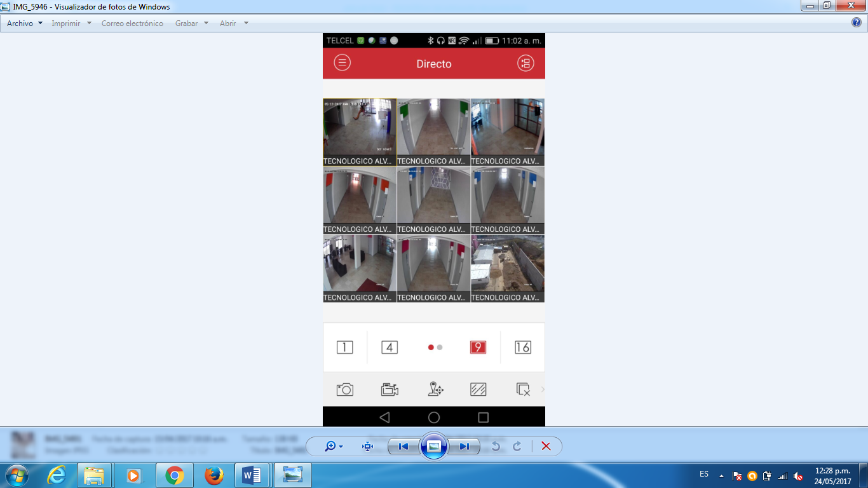Click the fit to window size icon
Viewport: 868px width, 488px height.
[x=367, y=447]
